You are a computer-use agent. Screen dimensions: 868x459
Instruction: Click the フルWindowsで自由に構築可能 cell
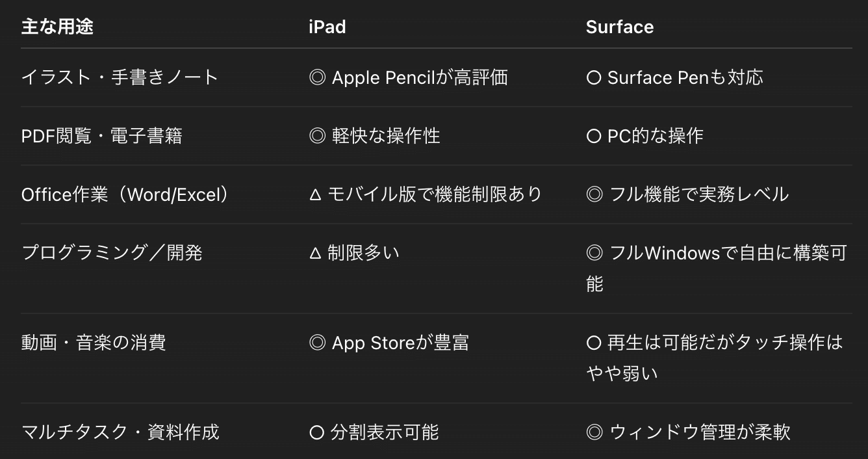(x=717, y=269)
